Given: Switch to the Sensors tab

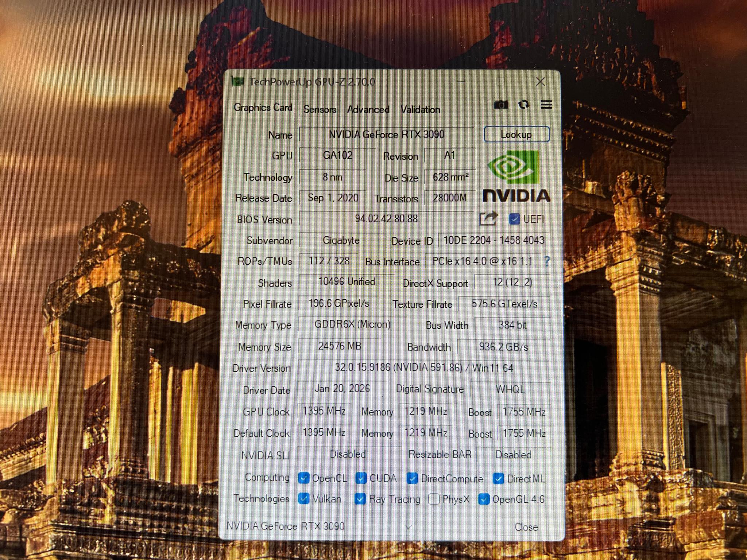Looking at the screenshot, I should point(320,109).
